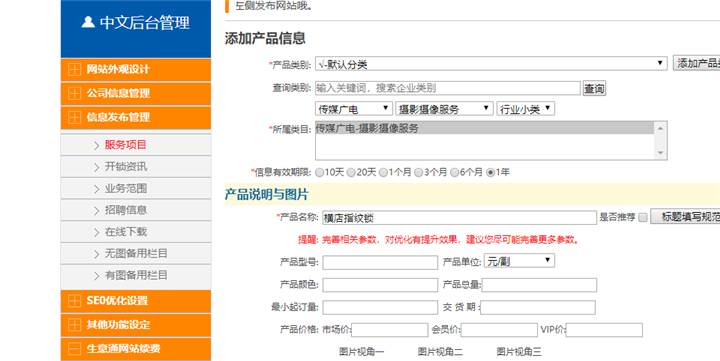Expand the 信息发布管理 menu section
This screenshot has width=720, height=361.
pyautogui.click(x=136, y=117)
